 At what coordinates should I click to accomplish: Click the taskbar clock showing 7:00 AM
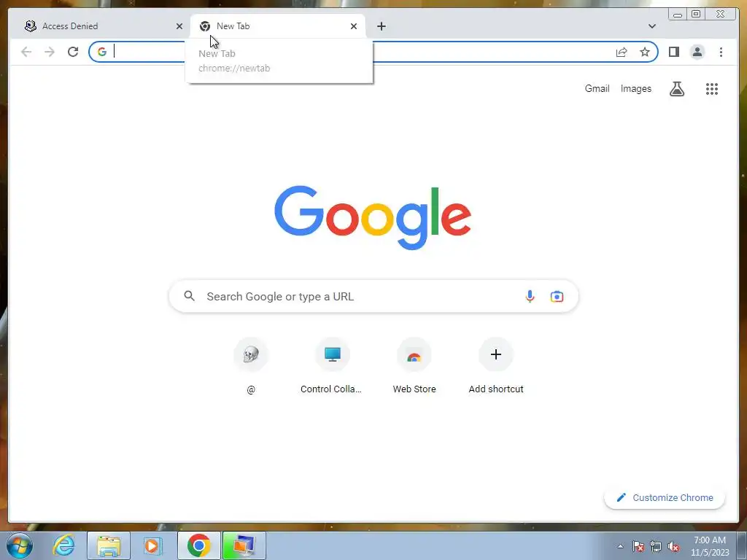pos(710,546)
